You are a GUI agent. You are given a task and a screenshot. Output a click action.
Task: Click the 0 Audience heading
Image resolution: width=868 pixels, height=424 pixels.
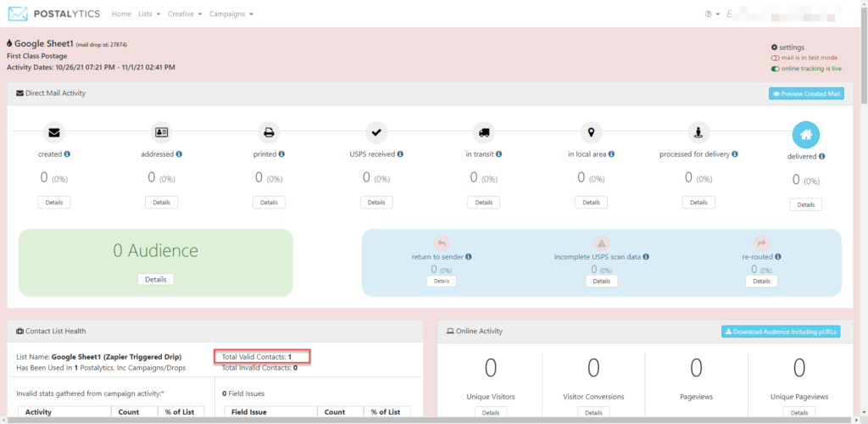point(156,251)
